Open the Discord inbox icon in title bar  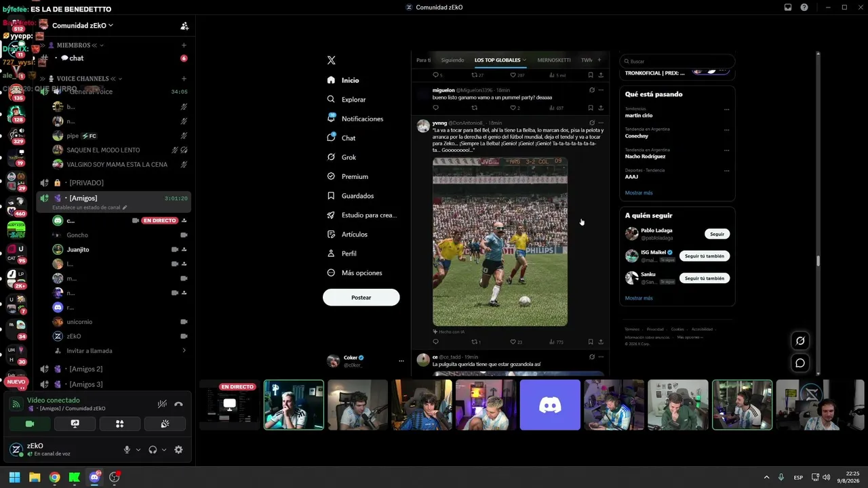pos(788,7)
